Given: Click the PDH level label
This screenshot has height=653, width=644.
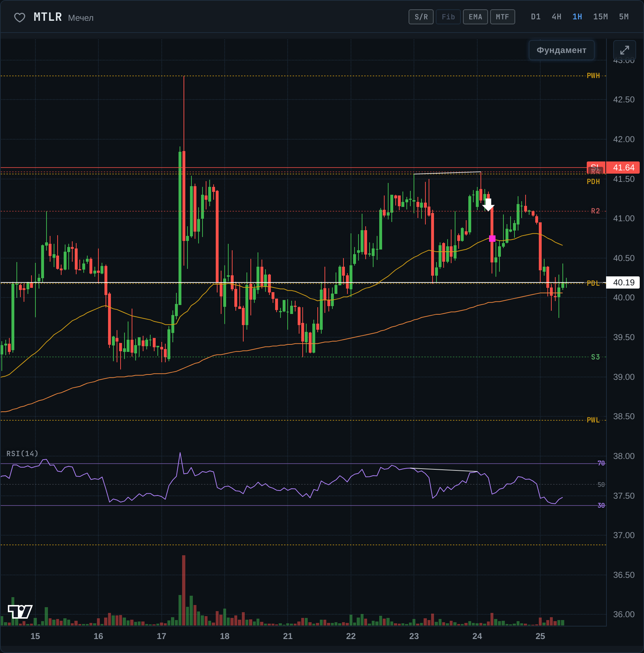Looking at the screenshot, I should coord(593,182).
